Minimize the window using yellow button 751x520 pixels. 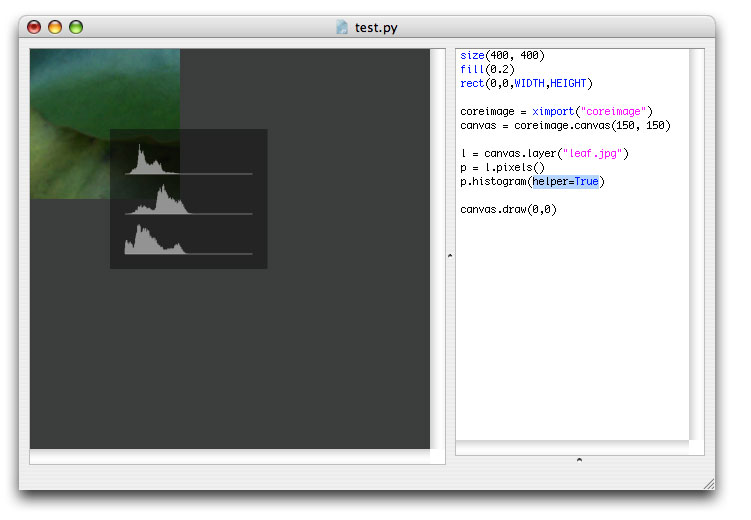coord(55,27)
